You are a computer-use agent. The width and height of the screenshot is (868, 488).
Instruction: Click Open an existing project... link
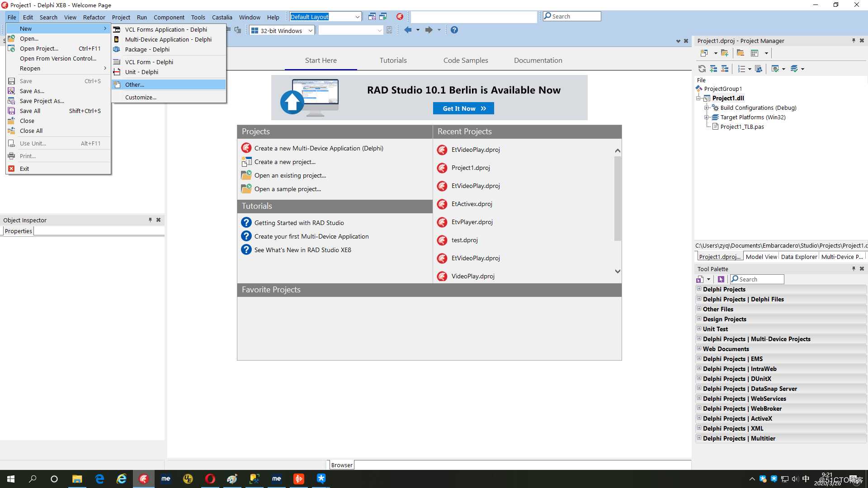coord(290,175)
